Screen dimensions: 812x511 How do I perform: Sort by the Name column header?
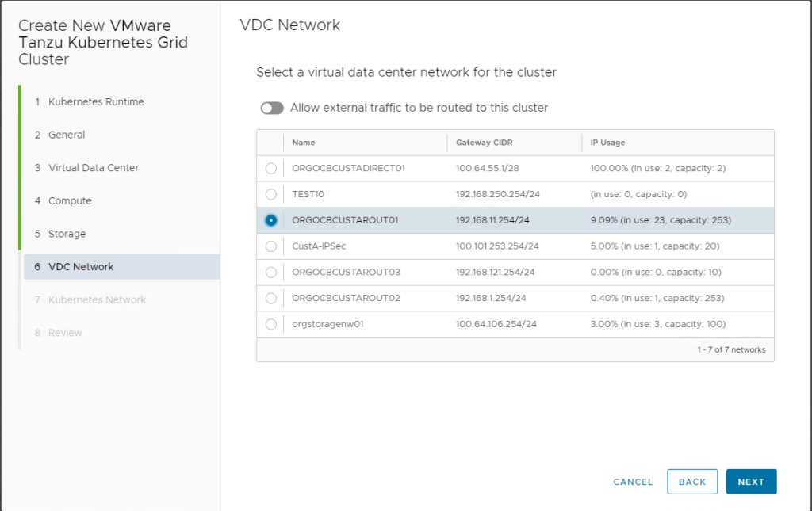[x=304, y=143]
